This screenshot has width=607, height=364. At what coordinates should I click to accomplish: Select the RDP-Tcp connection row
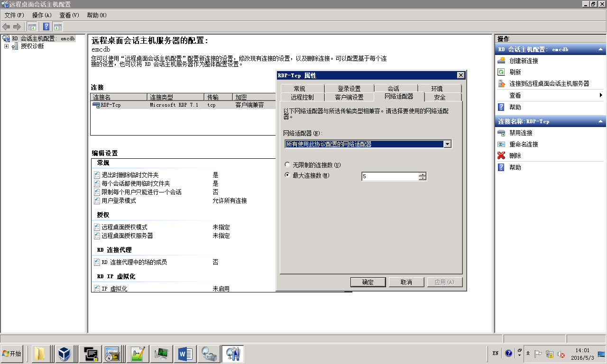183,105
